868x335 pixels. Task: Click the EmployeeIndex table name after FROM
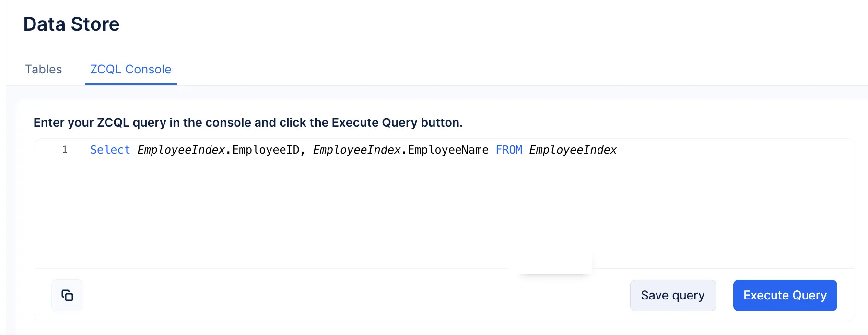573,150
